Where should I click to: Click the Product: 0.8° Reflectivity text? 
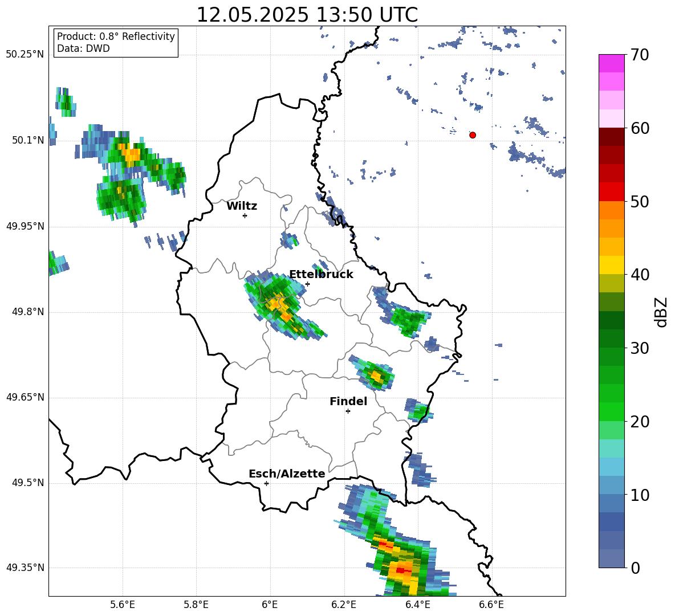pyautogui.click(x=116, y=36)
